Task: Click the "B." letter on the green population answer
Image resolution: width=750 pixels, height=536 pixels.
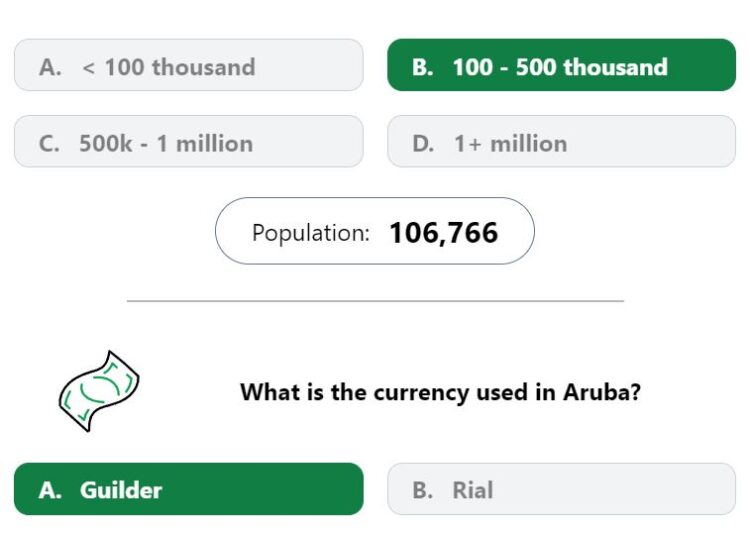Action: pos(423,67)
